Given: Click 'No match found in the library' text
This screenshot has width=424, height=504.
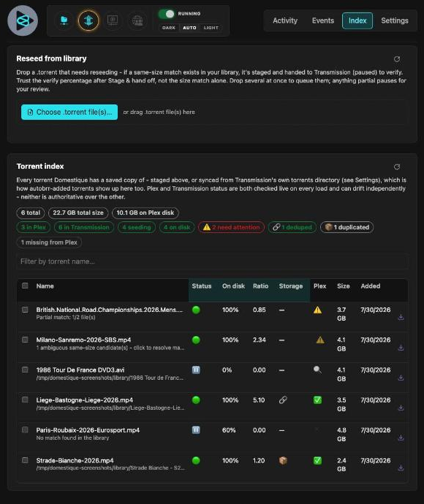Looking at the screenshot, I should pos(72,438).
